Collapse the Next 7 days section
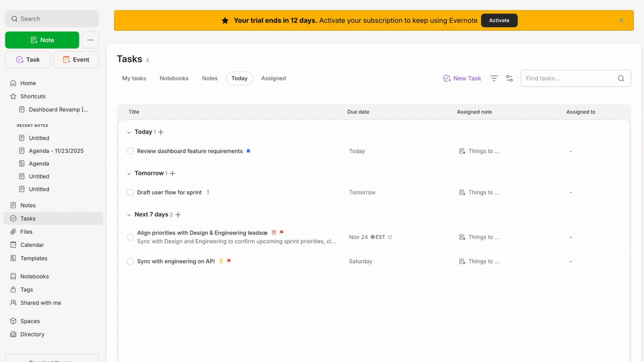 (129, 214)
